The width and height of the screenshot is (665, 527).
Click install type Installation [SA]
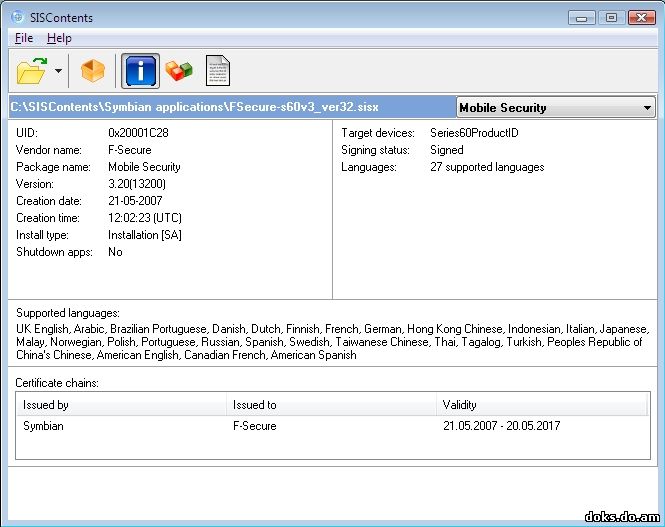coord(145,234)
